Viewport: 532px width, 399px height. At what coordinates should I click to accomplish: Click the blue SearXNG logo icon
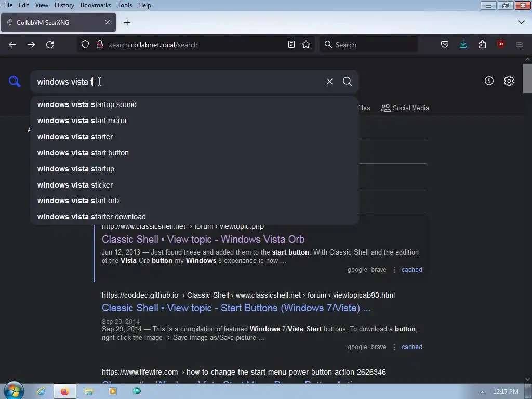[x=15, y=82]
